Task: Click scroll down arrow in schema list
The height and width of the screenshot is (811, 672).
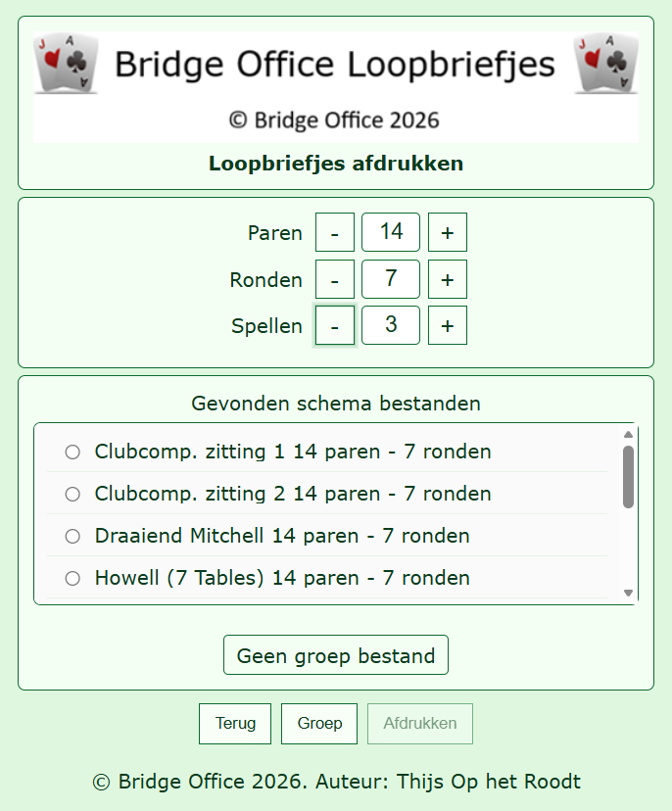Action: [x=629, y=593]
